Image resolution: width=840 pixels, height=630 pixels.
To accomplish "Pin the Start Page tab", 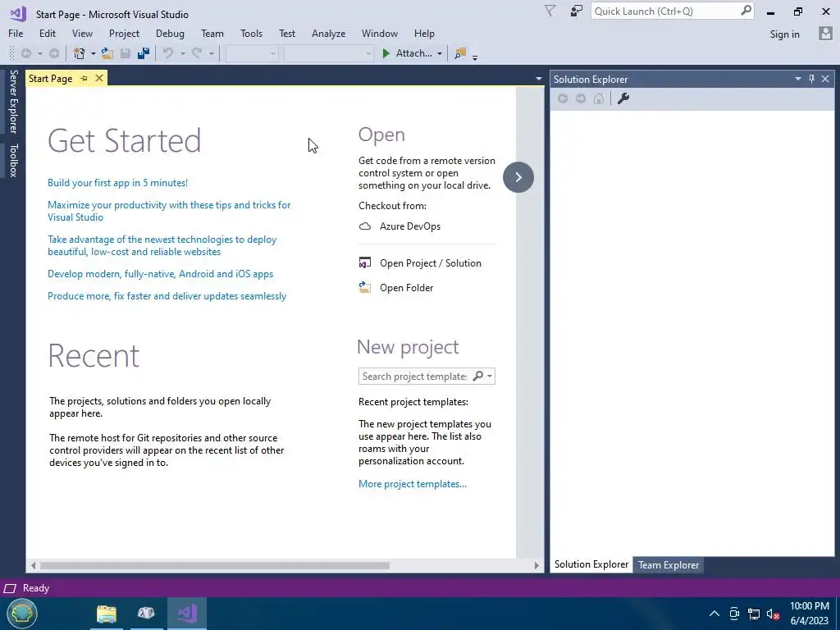I will [84, 78].
